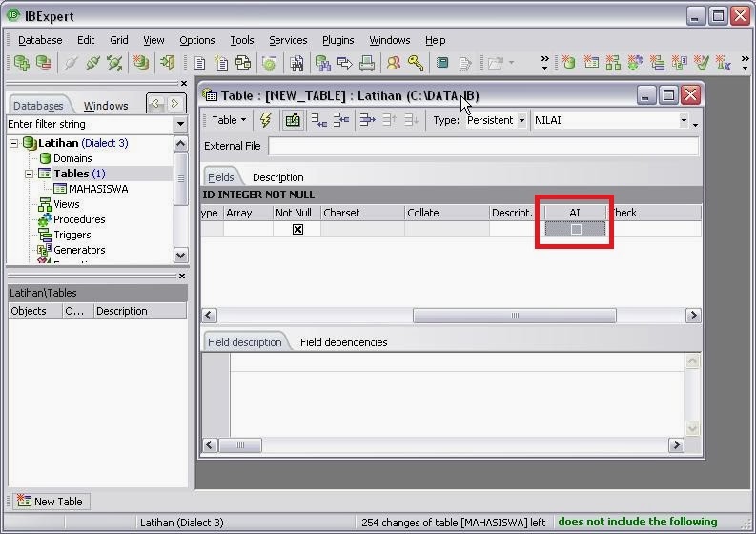Screen dimensions: 756x534
Task: Click the Collate column header
Action: [x=446, y=213]
